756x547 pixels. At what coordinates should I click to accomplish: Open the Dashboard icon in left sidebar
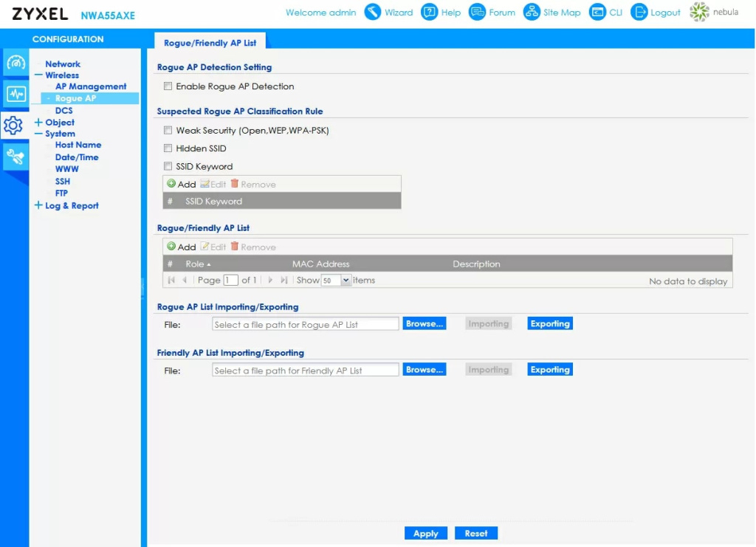click(16, 63)
